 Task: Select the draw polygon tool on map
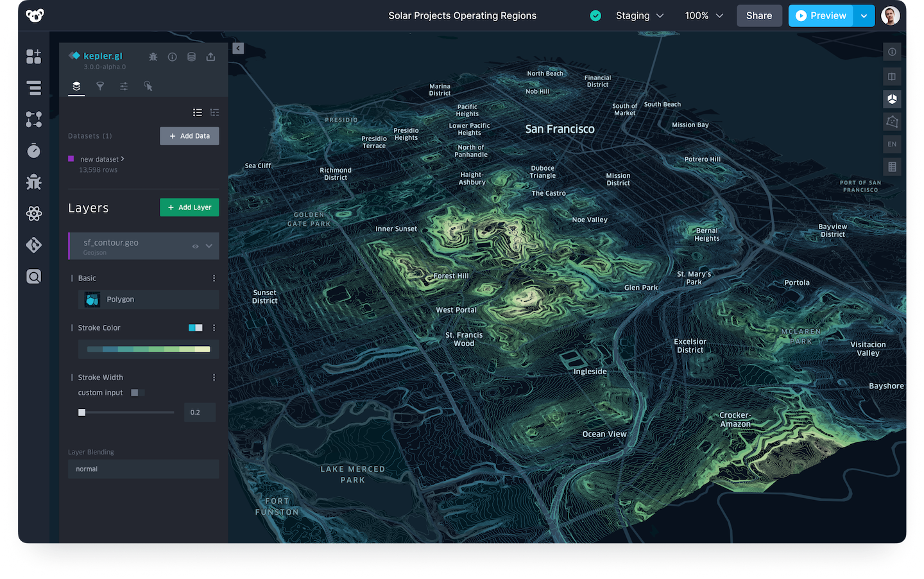tap(892, 121)
